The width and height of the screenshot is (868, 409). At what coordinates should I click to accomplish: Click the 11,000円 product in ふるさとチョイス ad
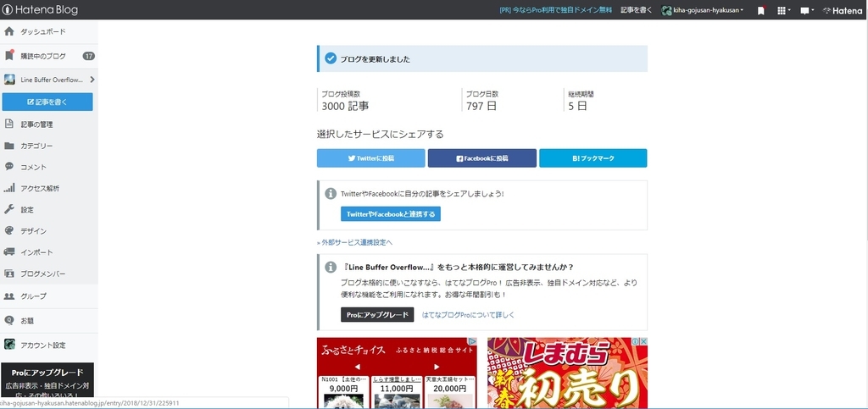coord(397,392)
